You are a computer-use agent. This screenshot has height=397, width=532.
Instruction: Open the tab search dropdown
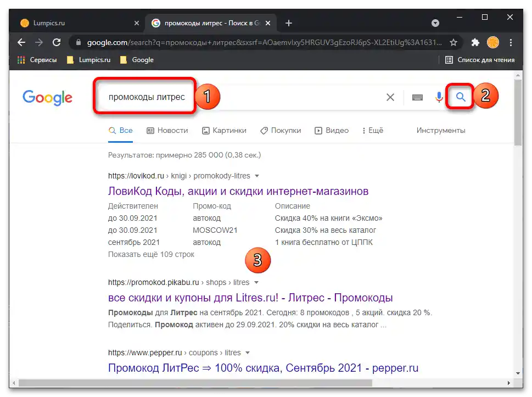435,23
